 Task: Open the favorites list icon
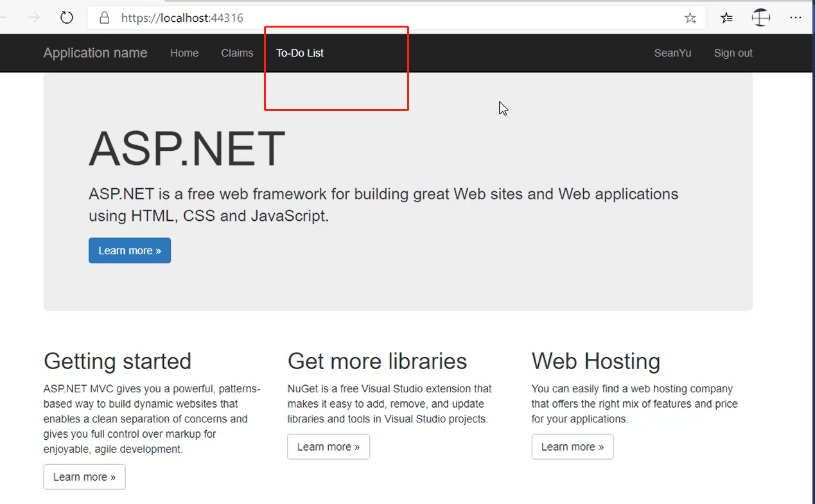(726, 18)
